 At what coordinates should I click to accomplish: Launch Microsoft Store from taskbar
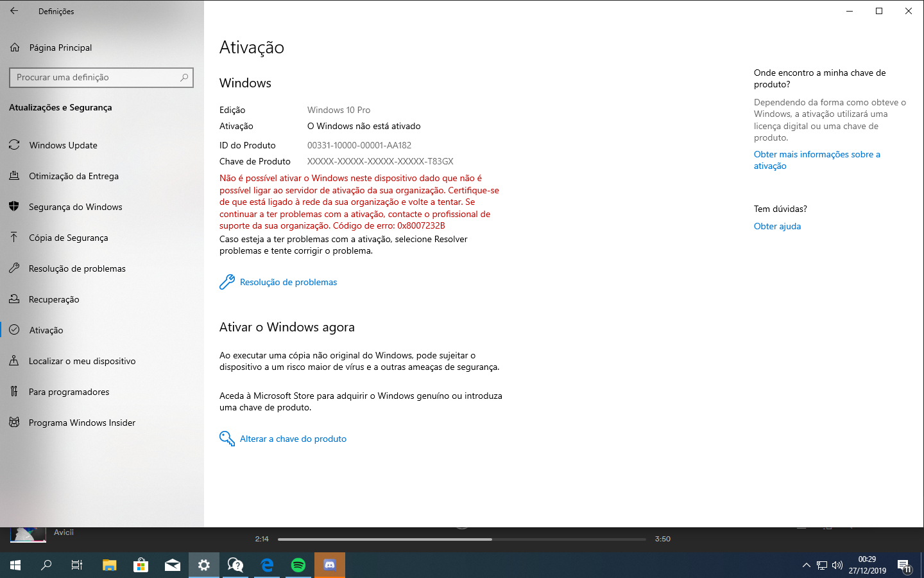tap(141, 565)
